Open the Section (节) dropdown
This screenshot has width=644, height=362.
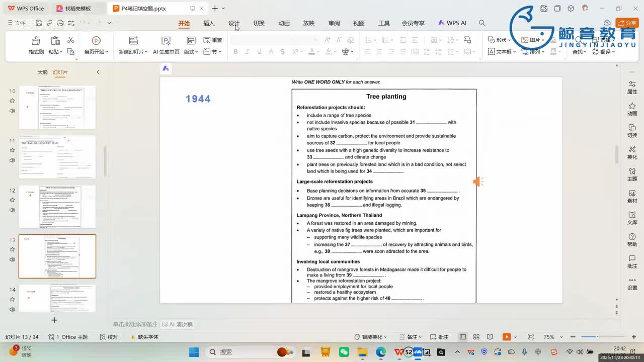(213, 52)
